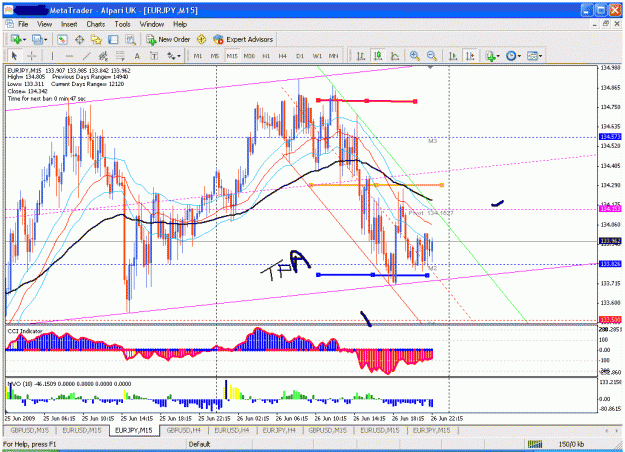Open the Window menu

(151, 24)
